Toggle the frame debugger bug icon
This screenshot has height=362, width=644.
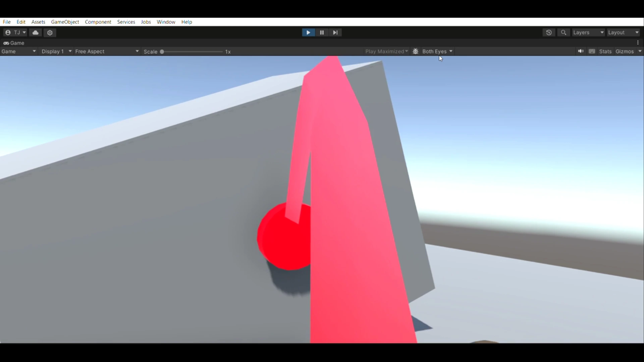click(415, 51)
